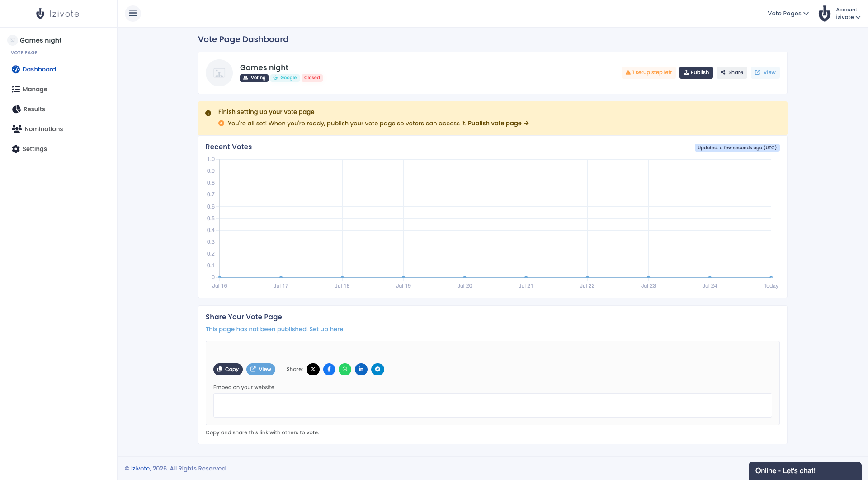
Task: Click the orange step circle icon
Action: pos(221,123)
